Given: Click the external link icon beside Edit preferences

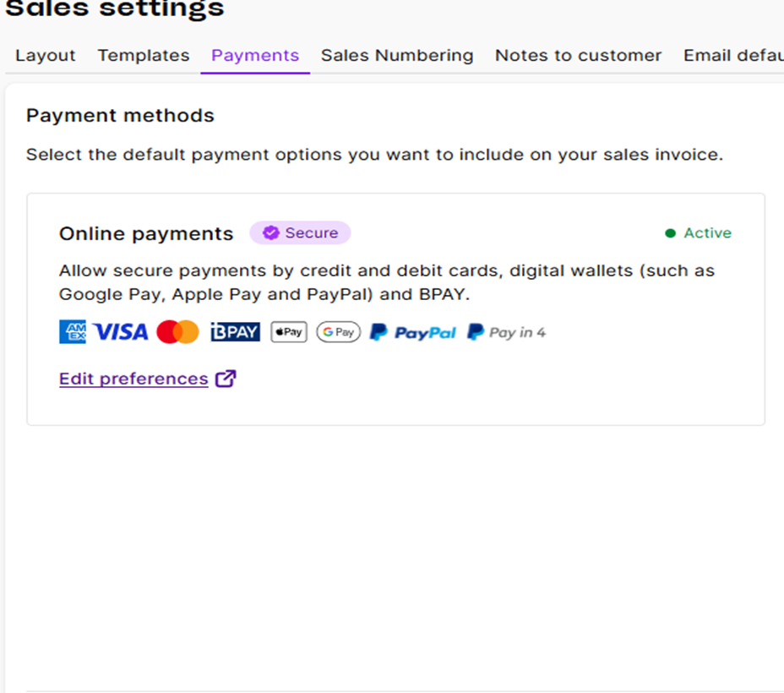Looking at the screenshot, I should (x=226, y=379).
